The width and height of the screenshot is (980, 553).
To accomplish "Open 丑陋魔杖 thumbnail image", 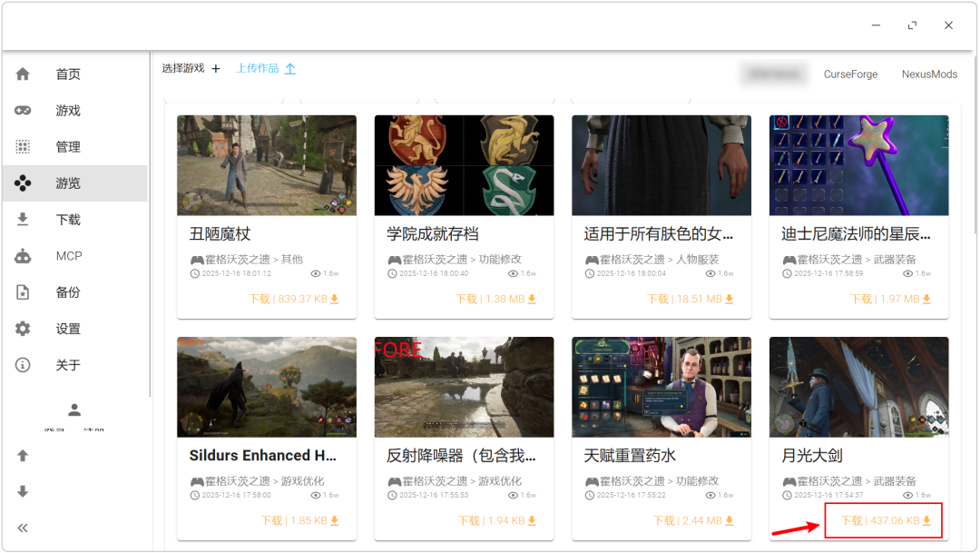I will [267, 165].
